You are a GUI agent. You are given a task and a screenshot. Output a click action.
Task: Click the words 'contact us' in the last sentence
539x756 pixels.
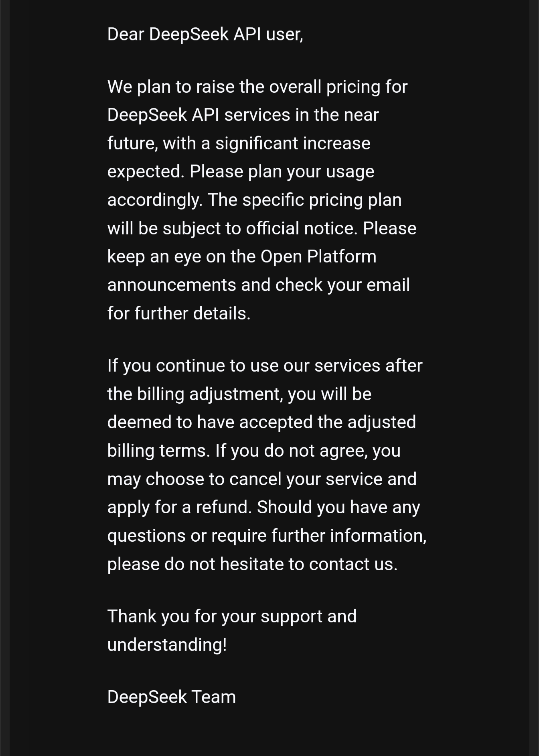[353, 564]
